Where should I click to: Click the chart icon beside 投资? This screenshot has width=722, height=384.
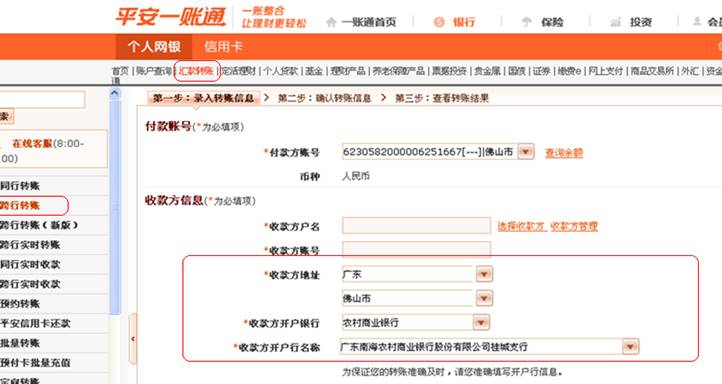tap(615, 22)
